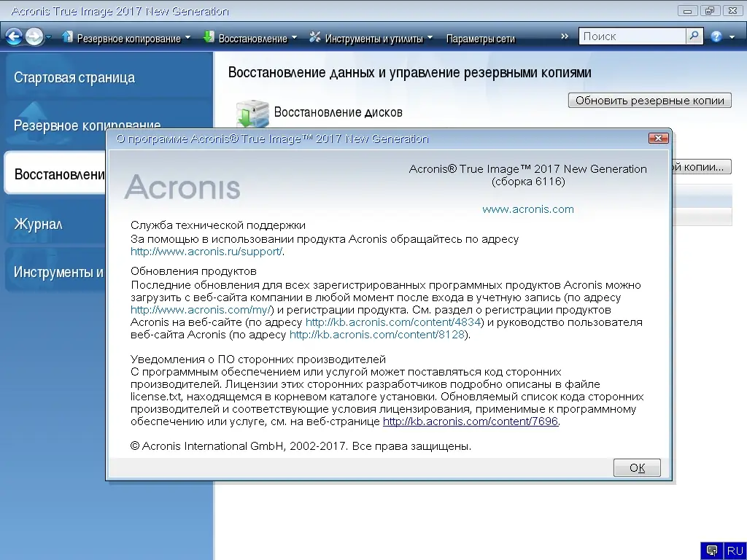Screen dimensions: 747x560
Task: Minimize the main Acronis window
Action: [x=687, y=10]
